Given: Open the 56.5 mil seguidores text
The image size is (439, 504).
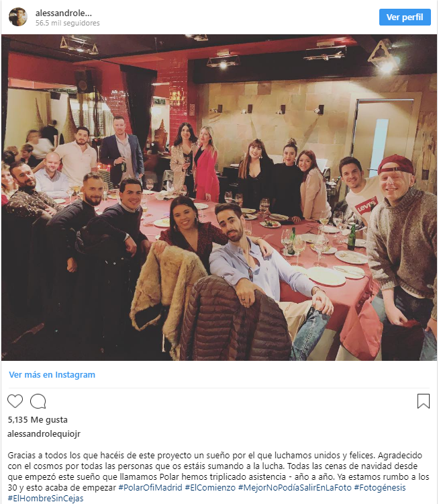Looking at the screenshot, I should pos(67,23).
